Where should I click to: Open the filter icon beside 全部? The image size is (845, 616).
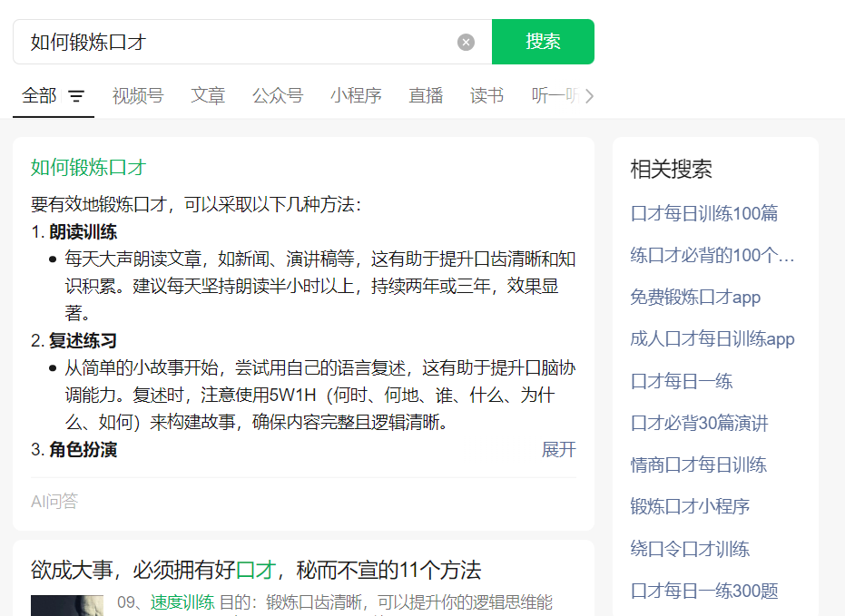click(76, 96)
